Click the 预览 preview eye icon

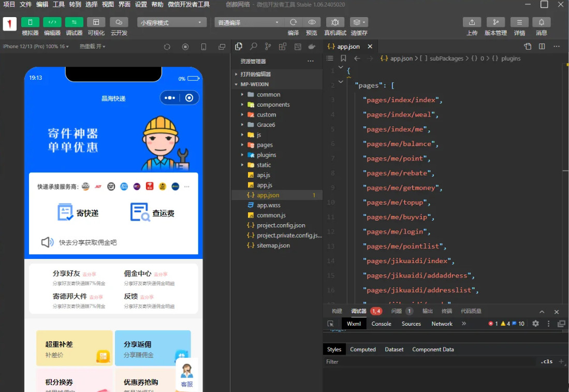click(312, 22)
